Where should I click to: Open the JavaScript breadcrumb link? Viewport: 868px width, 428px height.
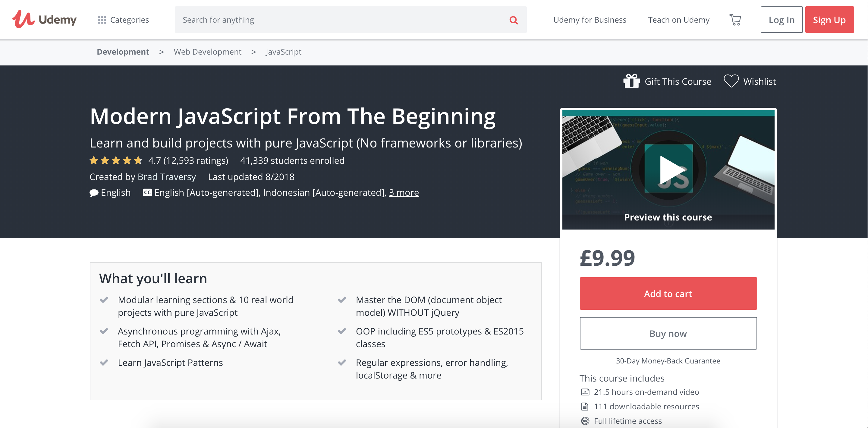[283, 52]
